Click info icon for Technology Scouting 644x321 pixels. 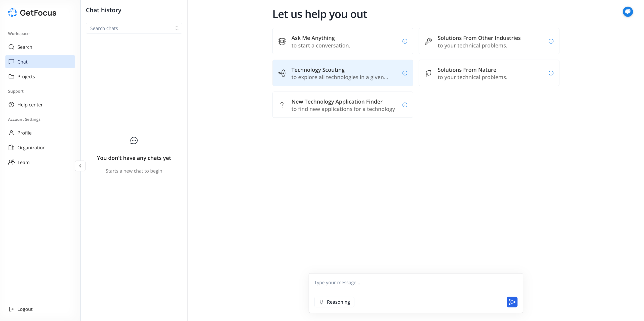click(x=405, y=73)
